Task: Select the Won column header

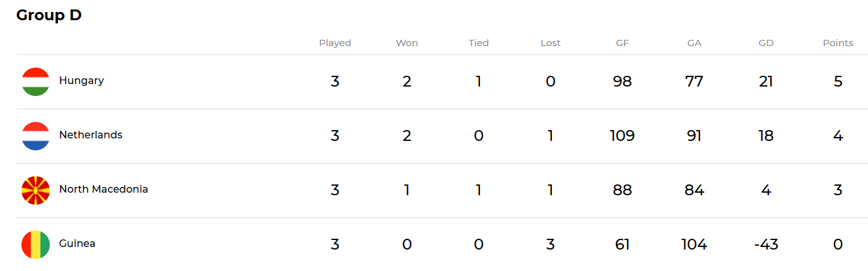Action: point(407,44)
